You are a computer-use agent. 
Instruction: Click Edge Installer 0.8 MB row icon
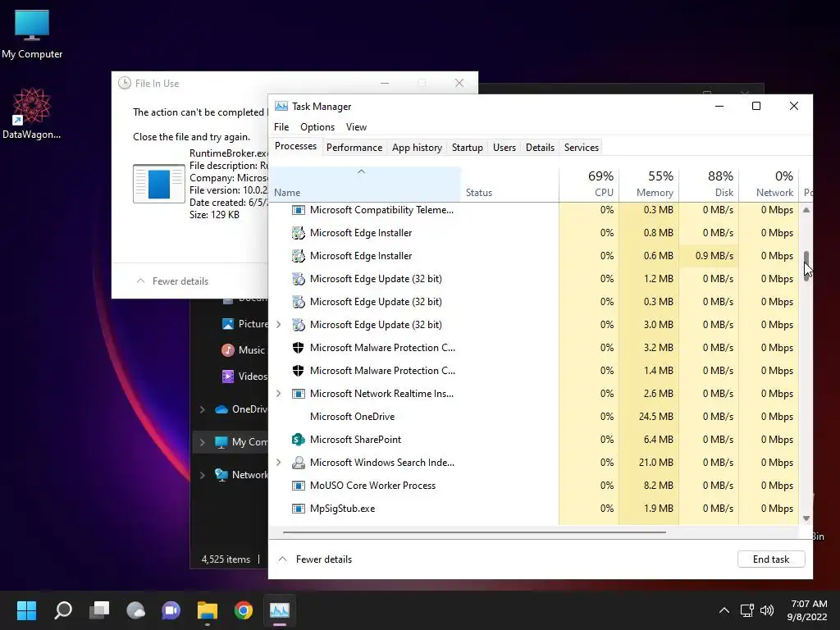click(298, 233)
